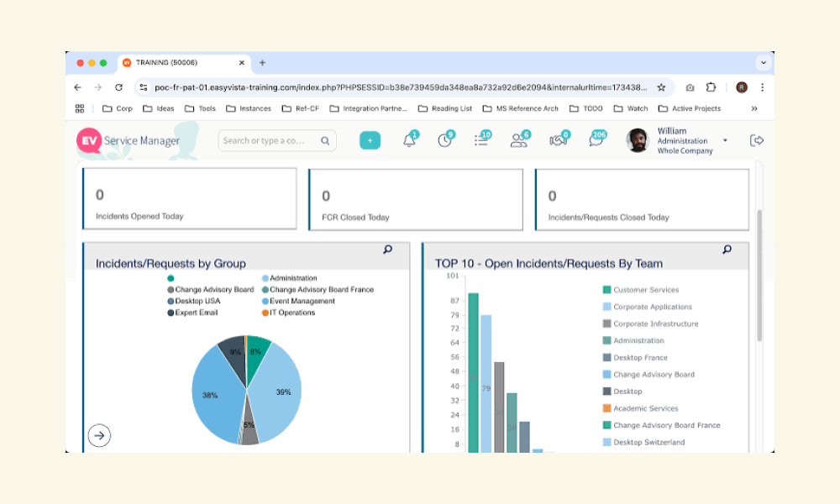Viewport: 840px width, 504px height.
Task: Open the Tools bookmark folder
Action: [x=200, y=108]
